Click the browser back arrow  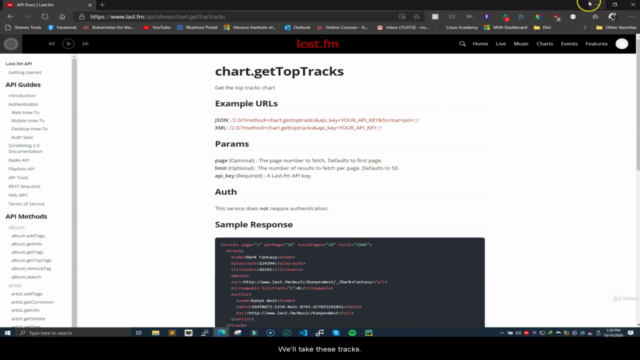(11, 17)
